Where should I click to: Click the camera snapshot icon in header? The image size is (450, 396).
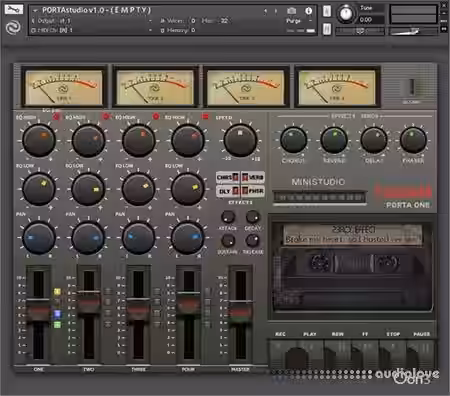pyautogui.click(x=292, y=11)
